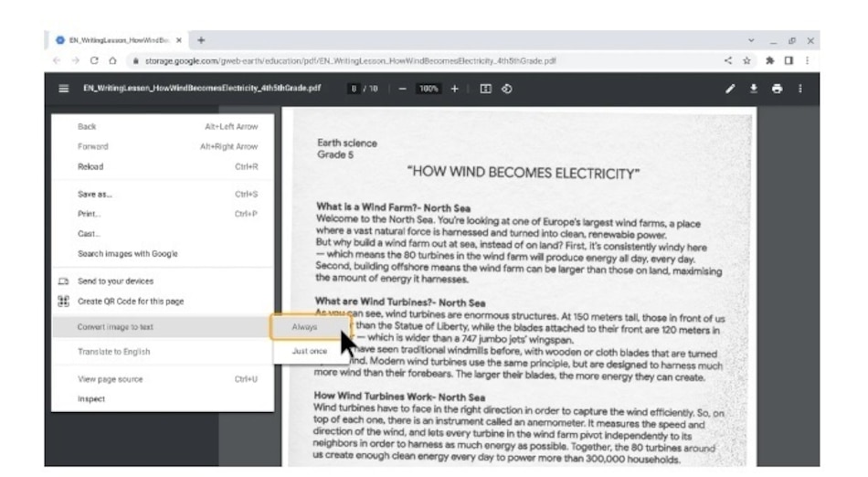Click the heading "What is a Wind Farm?- North Sea"

pos(393,207)
